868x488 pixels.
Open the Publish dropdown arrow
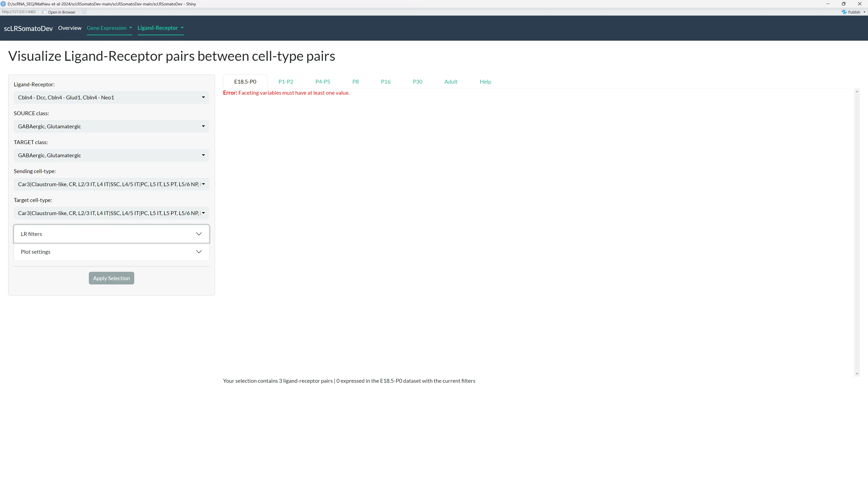[x=864, y=12]
